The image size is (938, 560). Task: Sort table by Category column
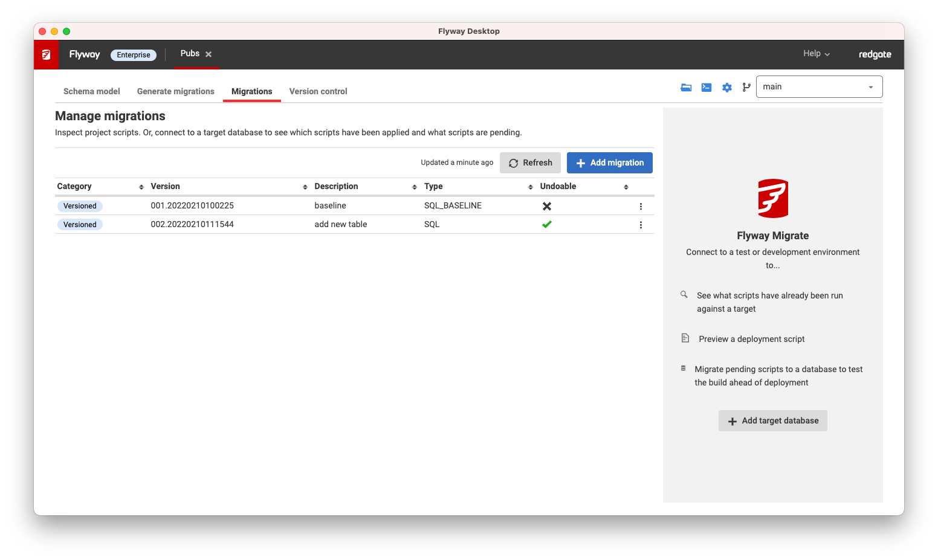click(x=141, y=187)
